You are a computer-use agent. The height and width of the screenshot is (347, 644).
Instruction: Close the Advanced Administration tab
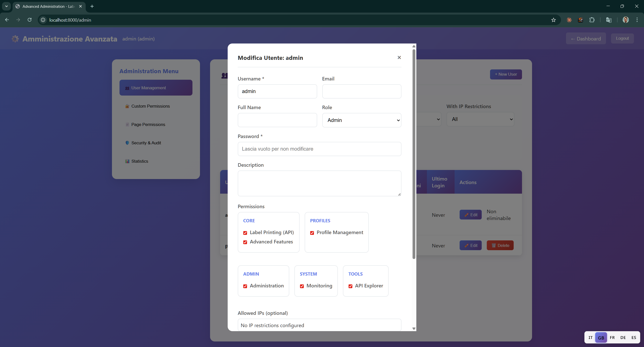click(80, 6)
